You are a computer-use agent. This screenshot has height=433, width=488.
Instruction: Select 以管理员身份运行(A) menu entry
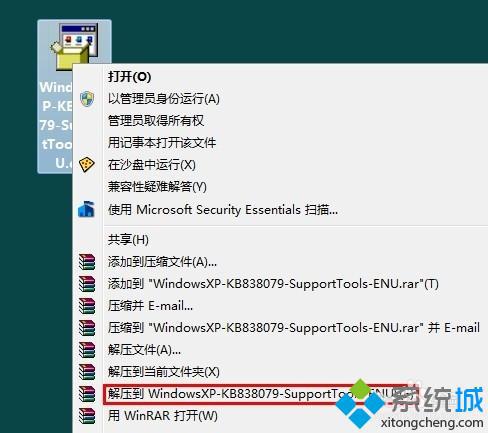164,99
